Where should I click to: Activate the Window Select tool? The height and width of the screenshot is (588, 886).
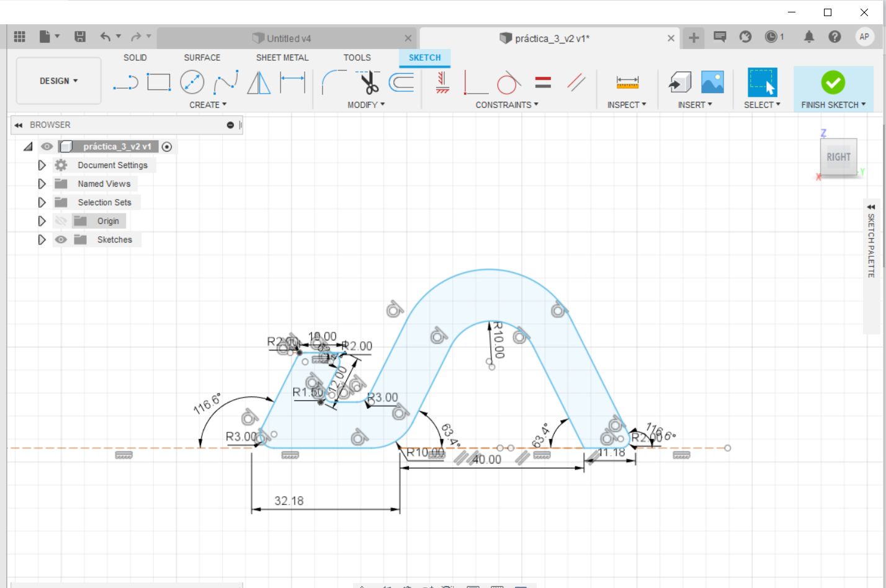coord(762,82)
